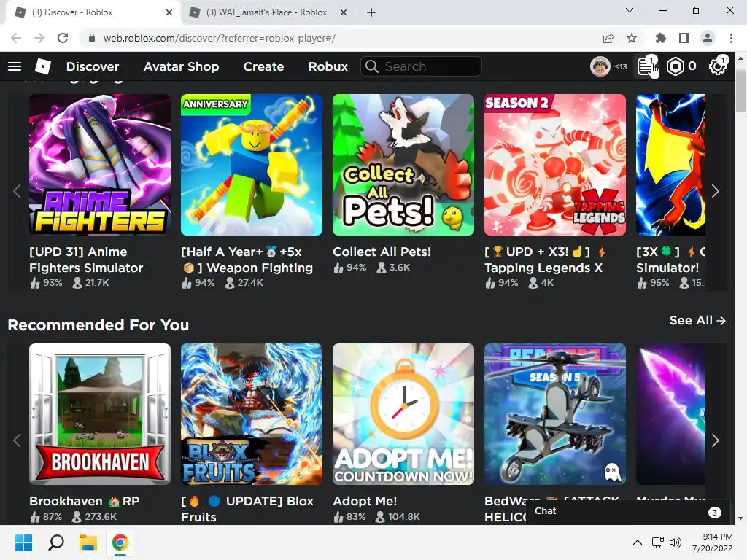Open BedWars helicopter game thumbnail
Screen dimensions: 747x560
point(555,414)
